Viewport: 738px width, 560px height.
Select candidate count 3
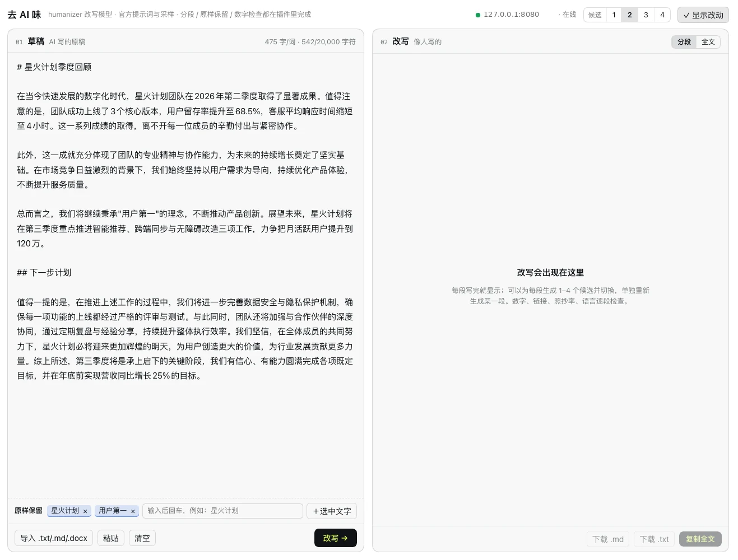coord(646,15)
